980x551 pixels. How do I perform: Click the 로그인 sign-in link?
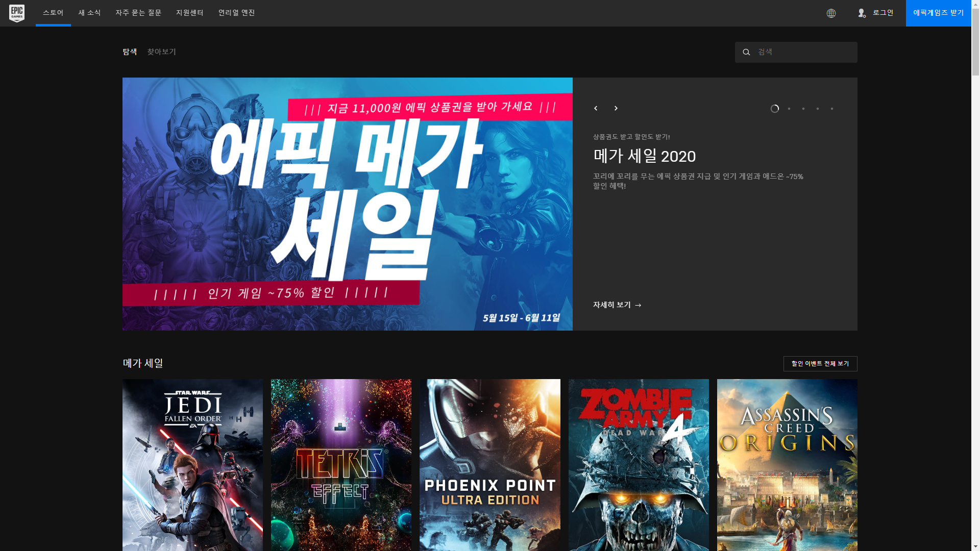tap(883, 13)
